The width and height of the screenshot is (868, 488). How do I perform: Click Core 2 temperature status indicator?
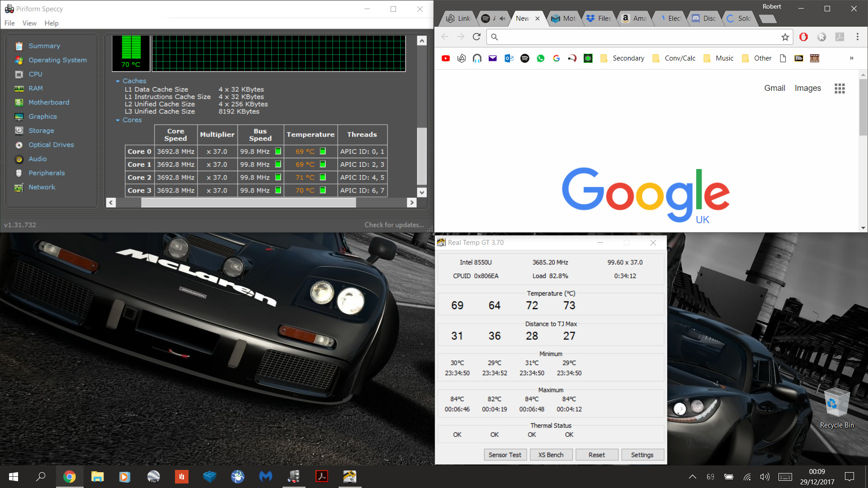tap(323, 178)
